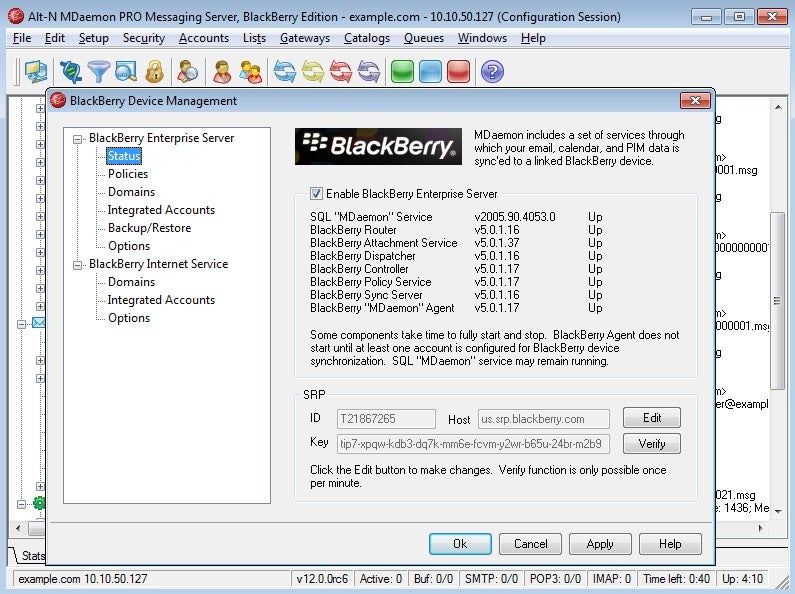
Task: Click the main window vertical scrollbar thumb
Action: 777,301
